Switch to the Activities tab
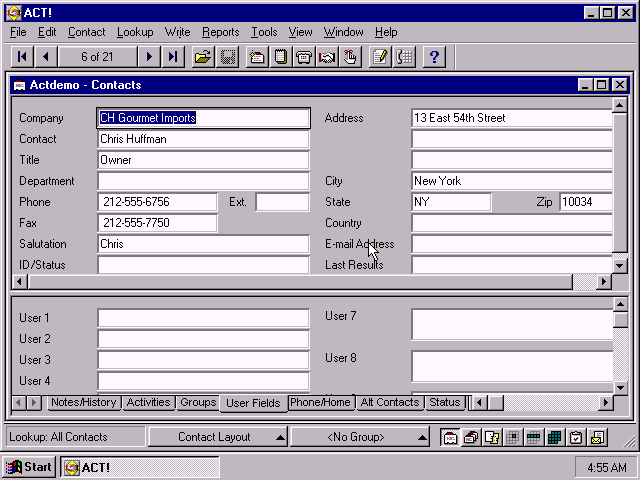Viewport: 640px width, 480px height. (149, 402)
